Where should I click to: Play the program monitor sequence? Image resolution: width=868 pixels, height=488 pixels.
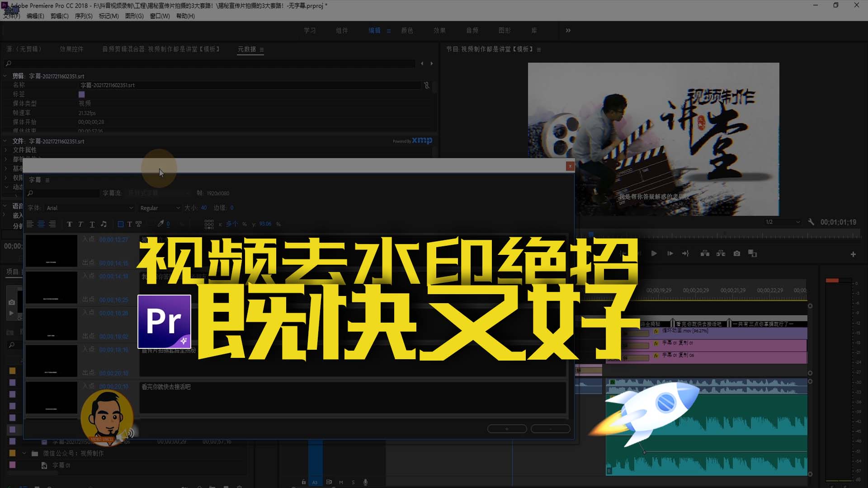pos(654,253)
